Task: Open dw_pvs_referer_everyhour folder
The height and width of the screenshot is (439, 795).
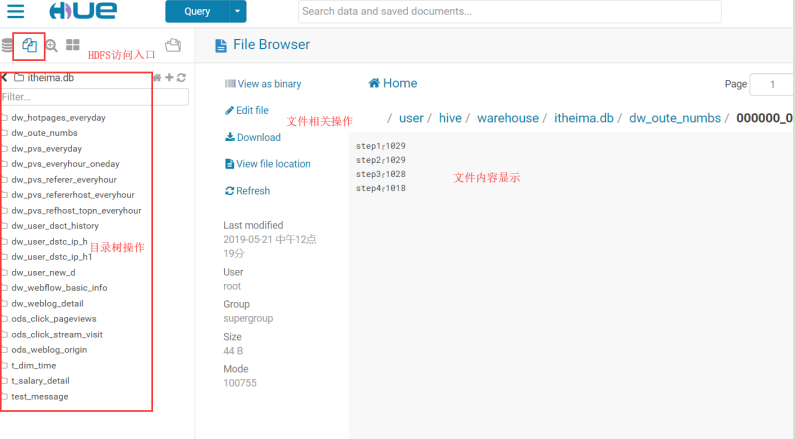Action: click(x=64, y=179)
